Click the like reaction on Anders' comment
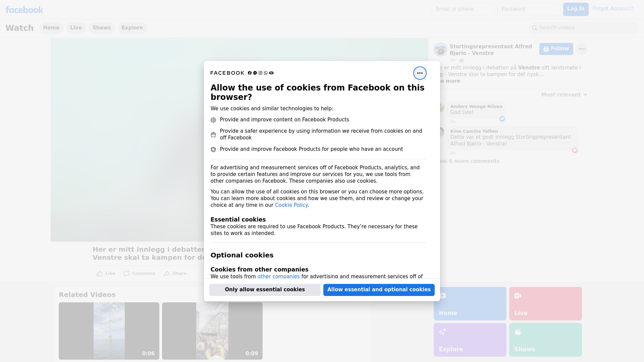Viewport: 644px width, 362px height. click(x=502, y=119)
